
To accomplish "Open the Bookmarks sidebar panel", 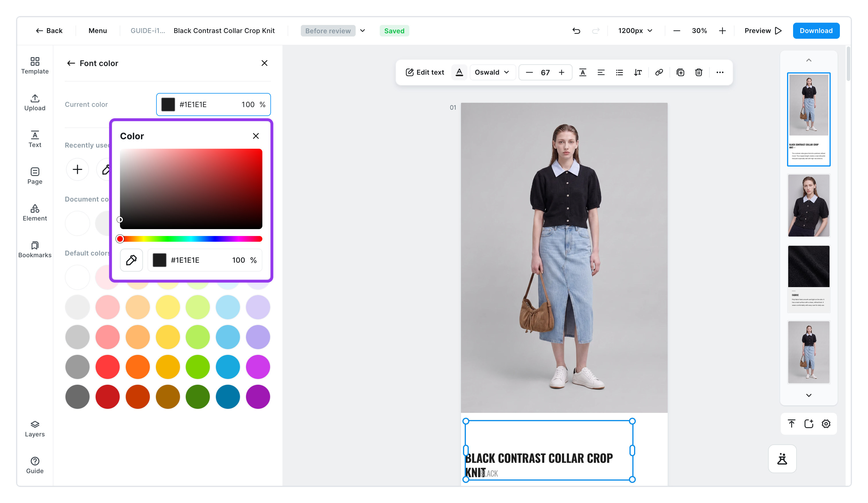I will (35, 250).
